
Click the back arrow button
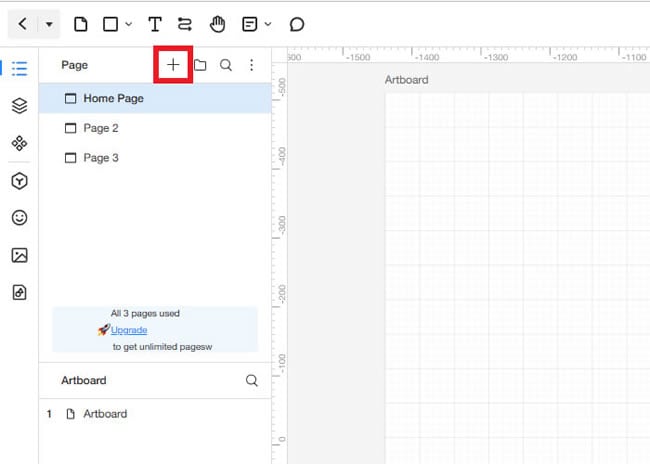click(x=23, y=24)
